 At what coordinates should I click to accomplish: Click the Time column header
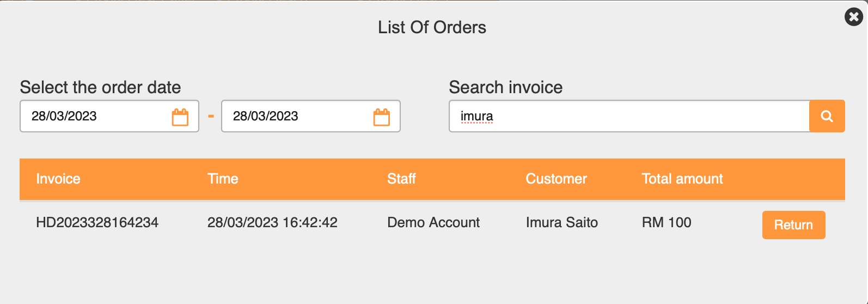coord(223,179)
